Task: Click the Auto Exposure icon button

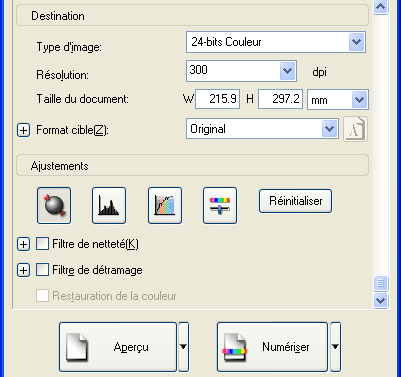Action: 54,205
